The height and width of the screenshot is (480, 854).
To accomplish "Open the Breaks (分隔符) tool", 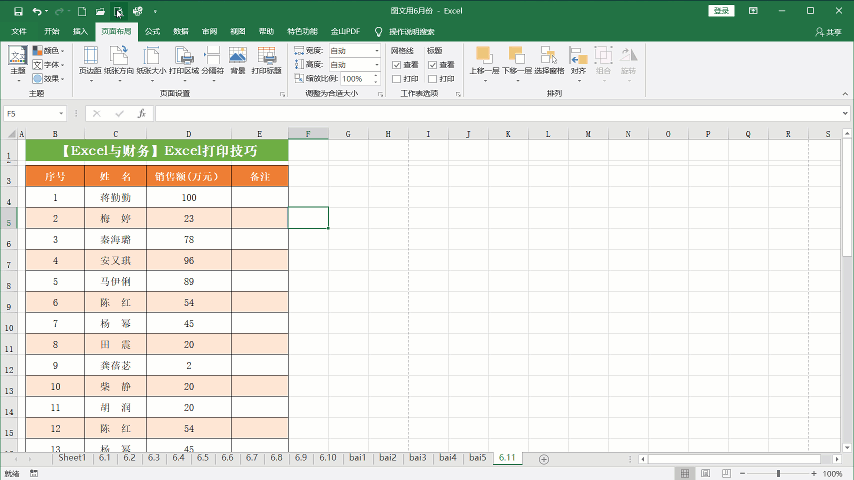I will (x=212, y=64).
